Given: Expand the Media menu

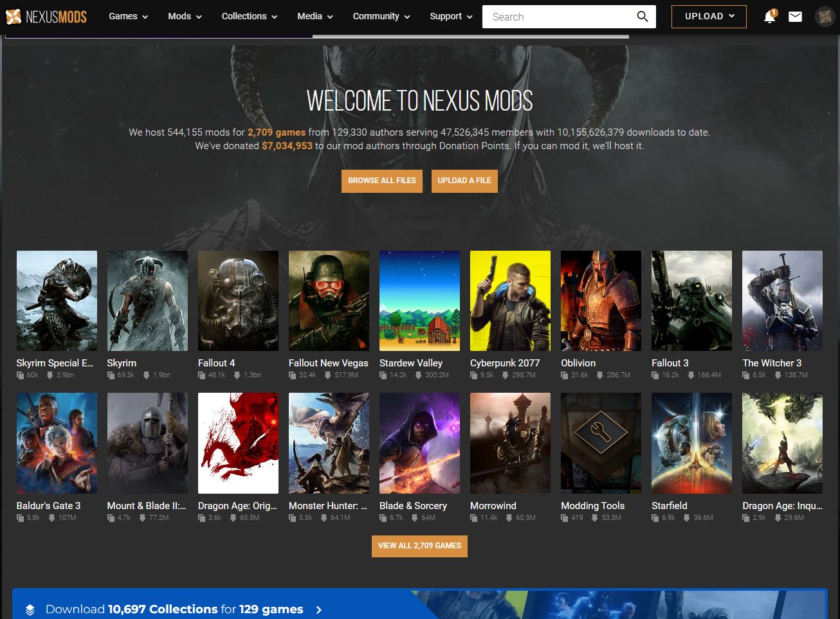Looking at the screenshot, I should [315, 17].
